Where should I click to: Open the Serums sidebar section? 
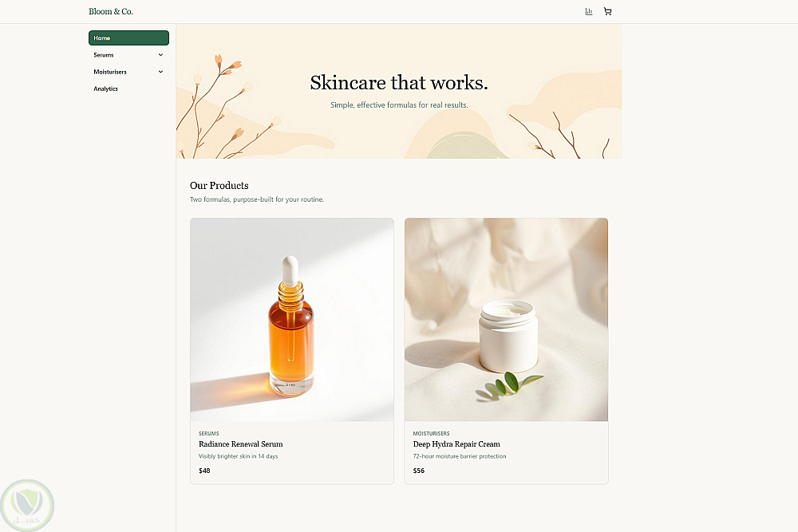[x=128, y=55]
